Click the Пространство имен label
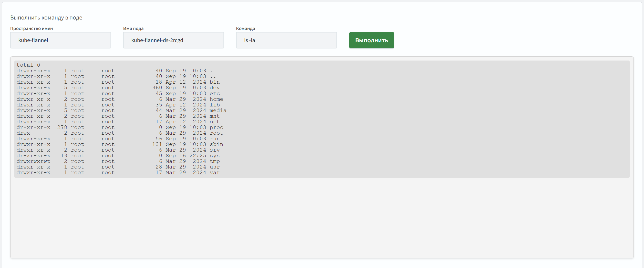This screenshot has width=644, height=268. tap(32, 28)
